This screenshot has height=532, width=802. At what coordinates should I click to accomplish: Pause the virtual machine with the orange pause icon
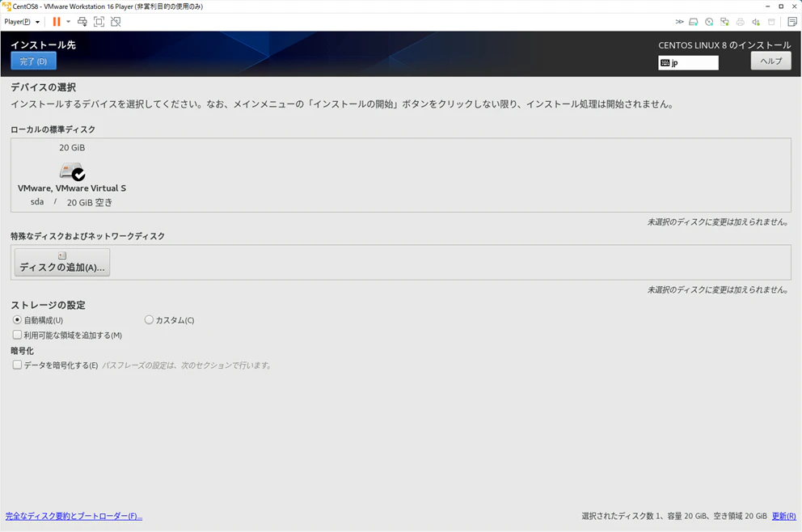(x=57, y=22)
